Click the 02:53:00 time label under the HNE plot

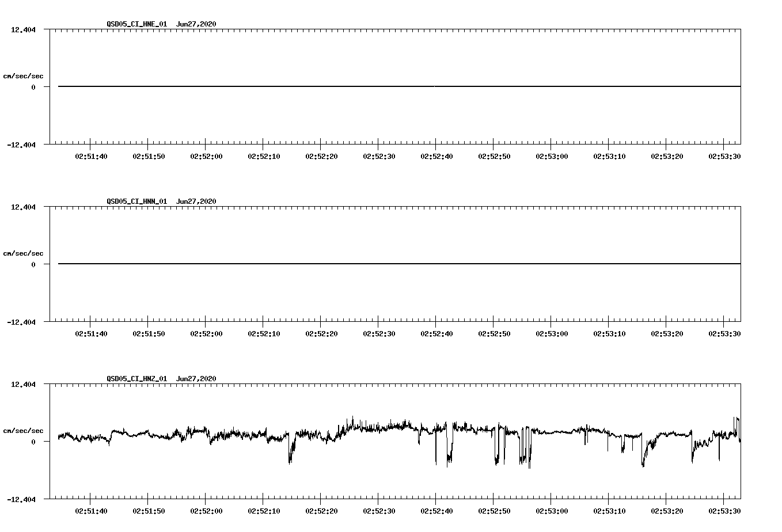point(552,157)
